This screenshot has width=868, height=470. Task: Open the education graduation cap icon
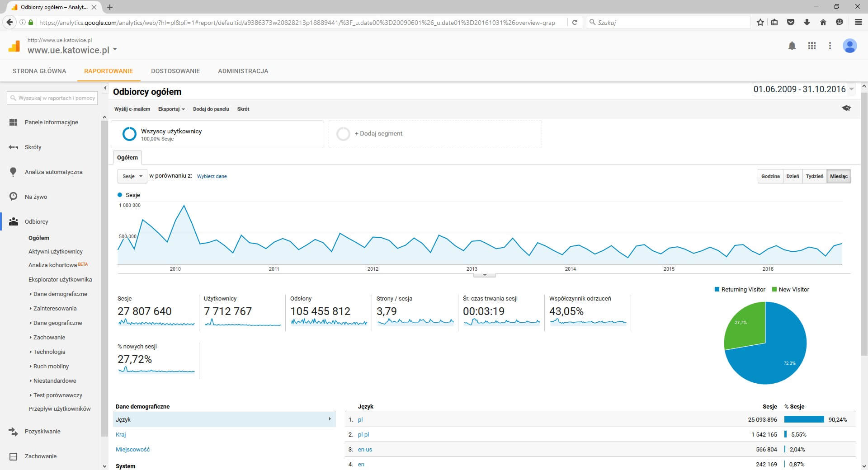[x=846, y=108]
